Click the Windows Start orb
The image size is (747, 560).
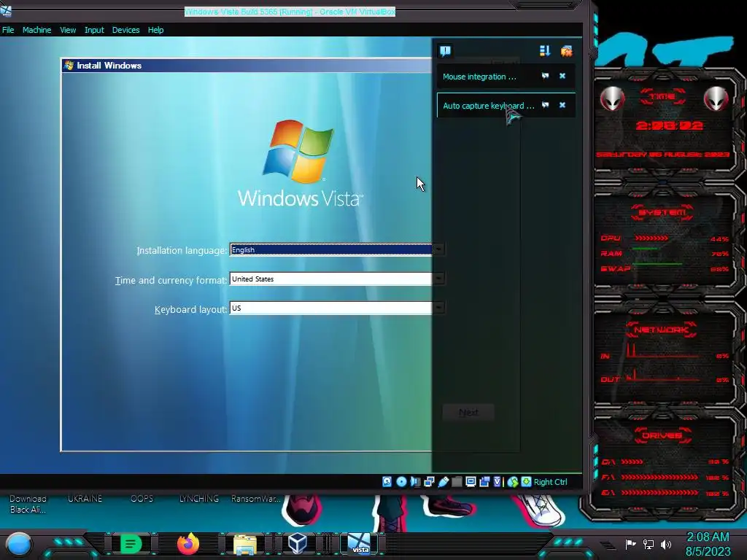tap(19, 544)
